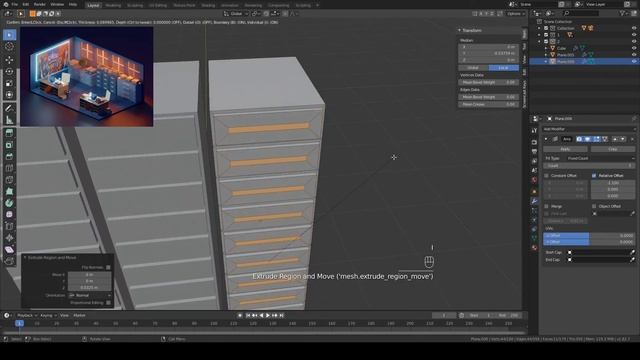Viewport: 640px width, 360px height.
Task: Open the File menu
Action: tap(15, 4)
